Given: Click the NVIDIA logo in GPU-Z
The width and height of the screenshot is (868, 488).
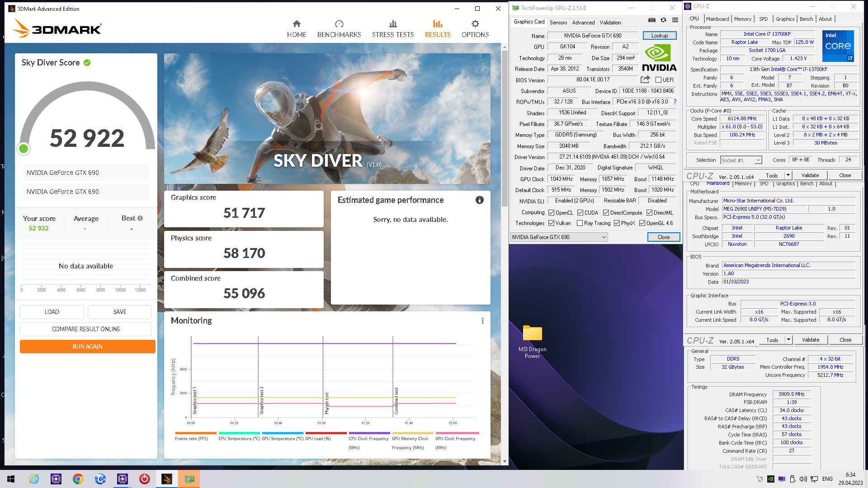Looking at the screenshot, I should point(659,58).
